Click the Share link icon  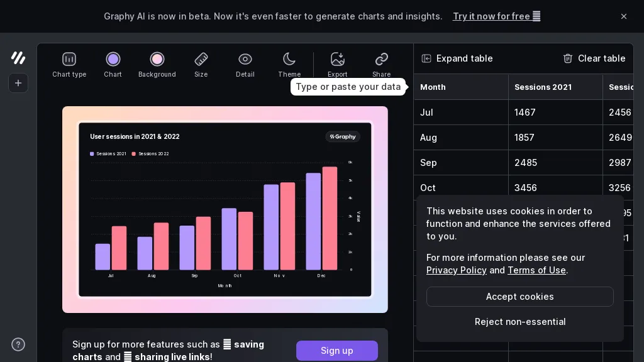pyautogui.click(x=382, y=60)
